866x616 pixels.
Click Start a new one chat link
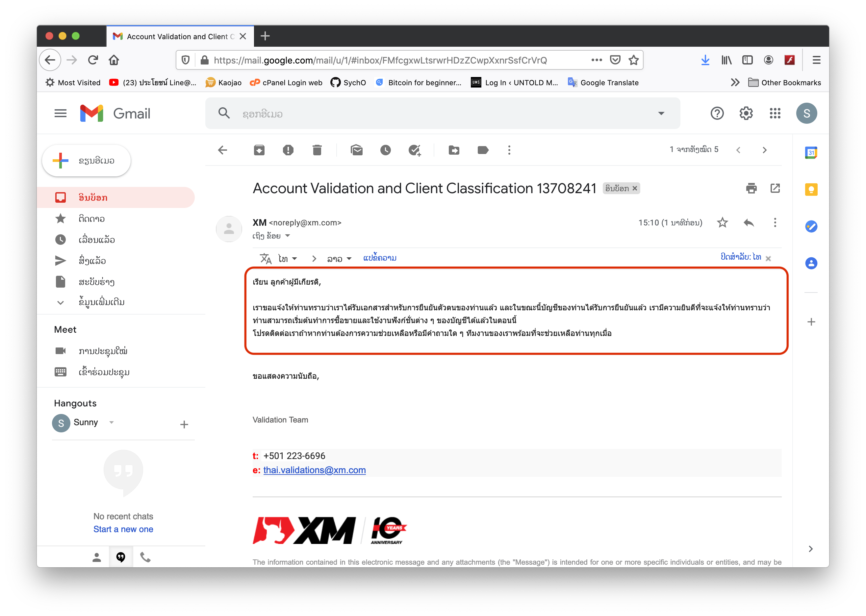[123, 529]
